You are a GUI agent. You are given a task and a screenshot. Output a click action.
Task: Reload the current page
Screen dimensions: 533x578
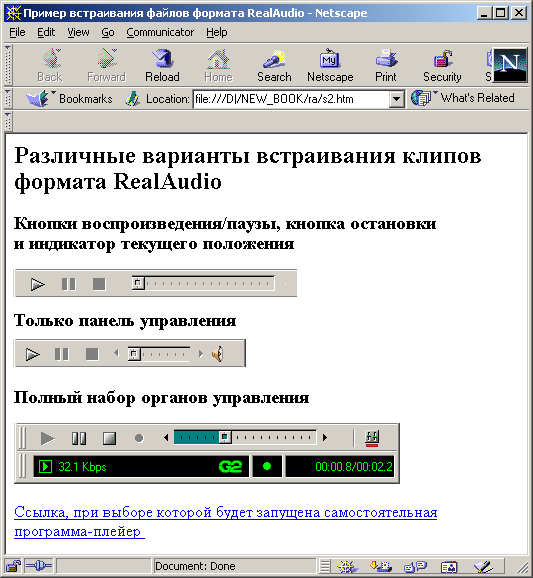pyautogui.click(x=162, y=65)
